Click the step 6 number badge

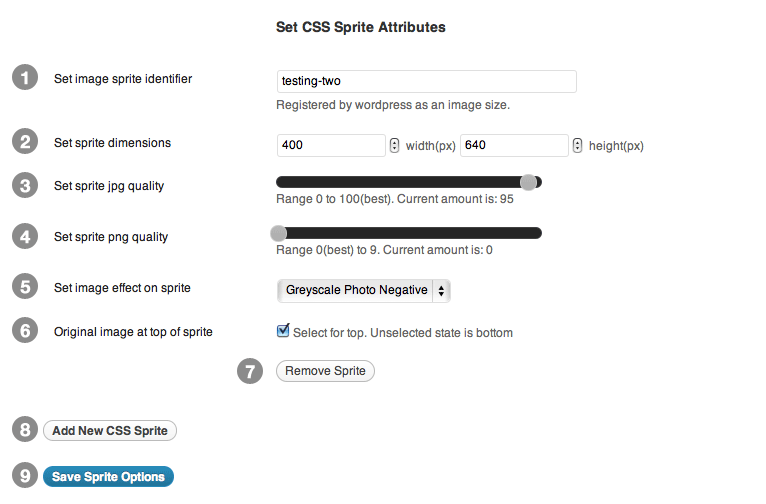click(25, 331)
